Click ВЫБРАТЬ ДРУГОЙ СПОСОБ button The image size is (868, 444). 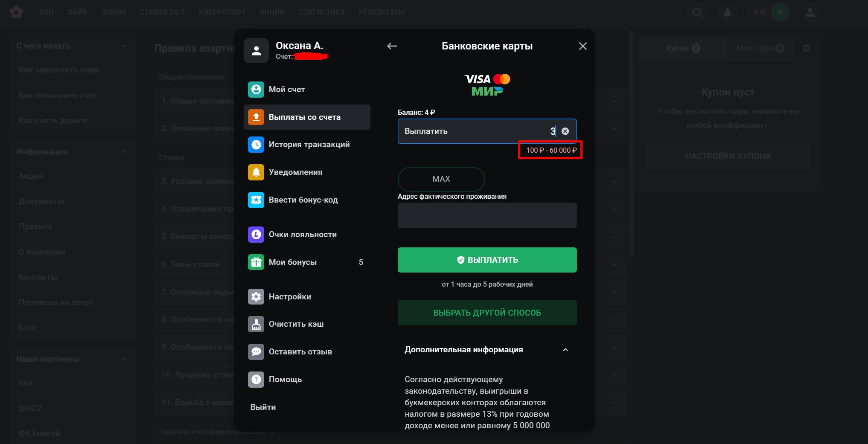click(x=487, y=313)
